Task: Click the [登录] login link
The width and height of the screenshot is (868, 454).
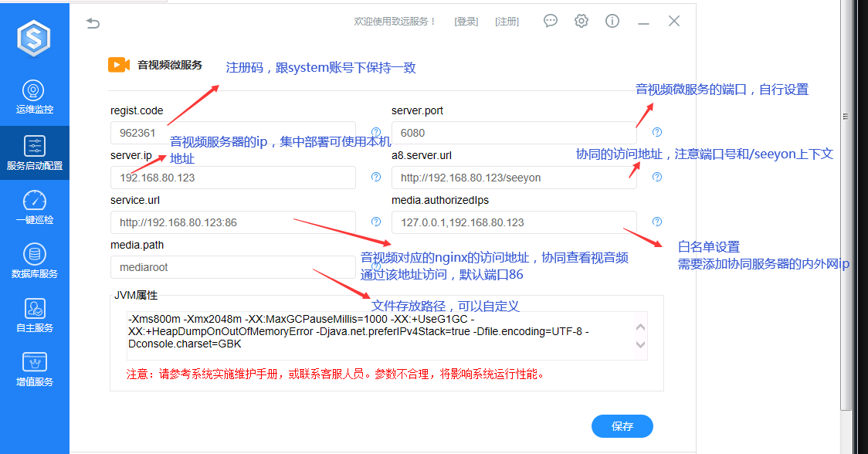Action: click(466, 22)
